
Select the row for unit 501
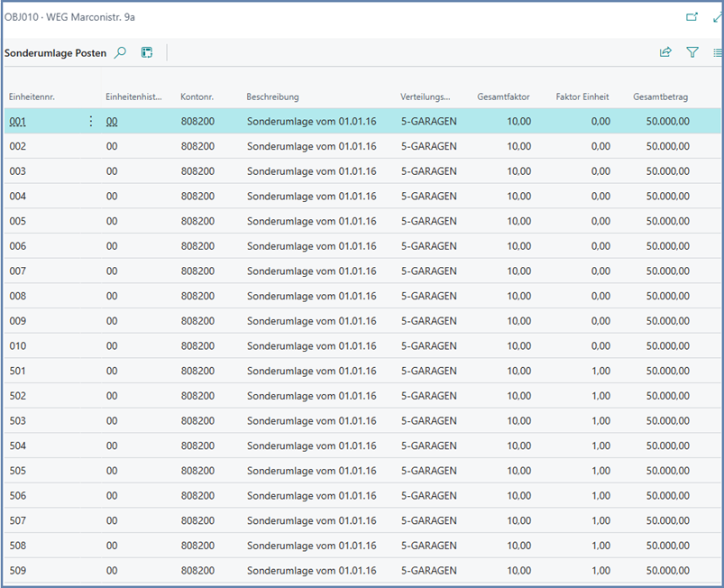coord(18,371)
